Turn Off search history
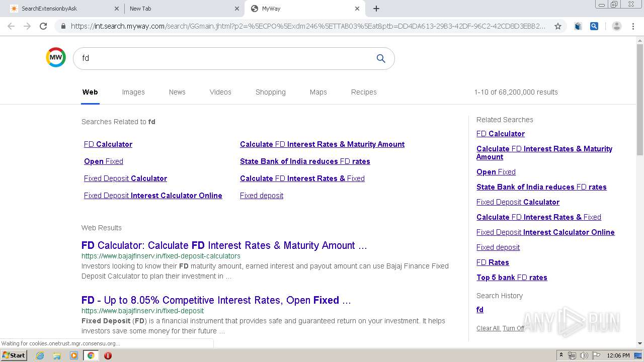 513,328
